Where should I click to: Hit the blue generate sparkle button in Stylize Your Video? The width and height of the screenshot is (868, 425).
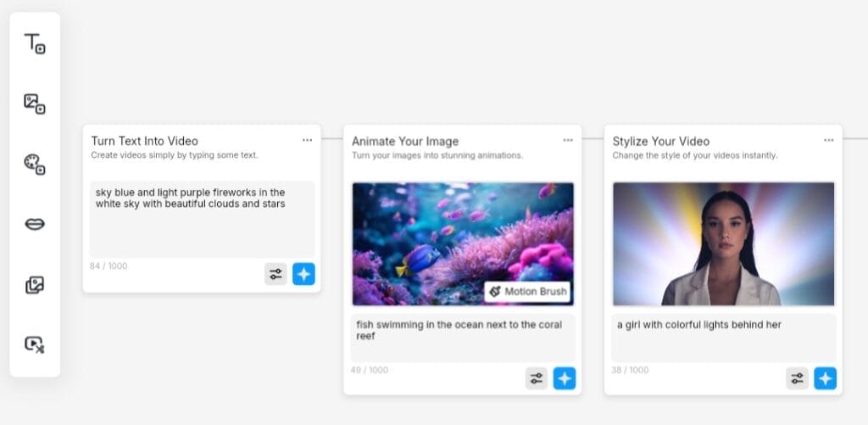click(x=825, y=378)
